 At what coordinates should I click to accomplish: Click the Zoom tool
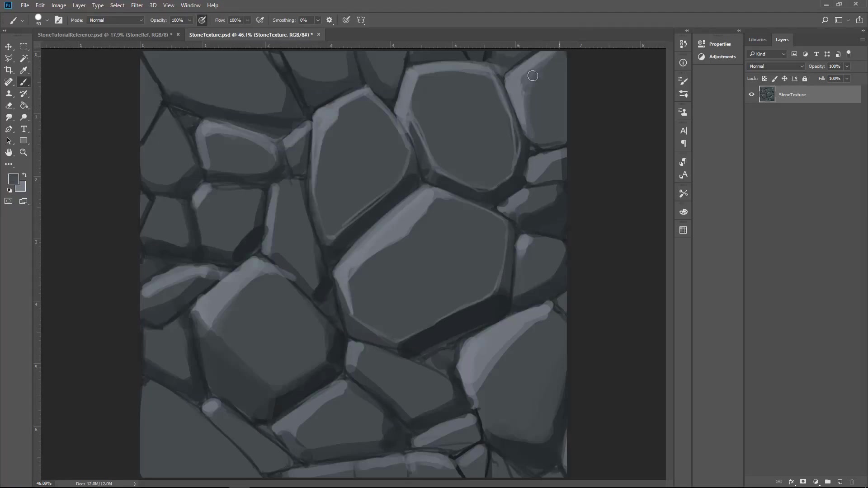(24, 153)
